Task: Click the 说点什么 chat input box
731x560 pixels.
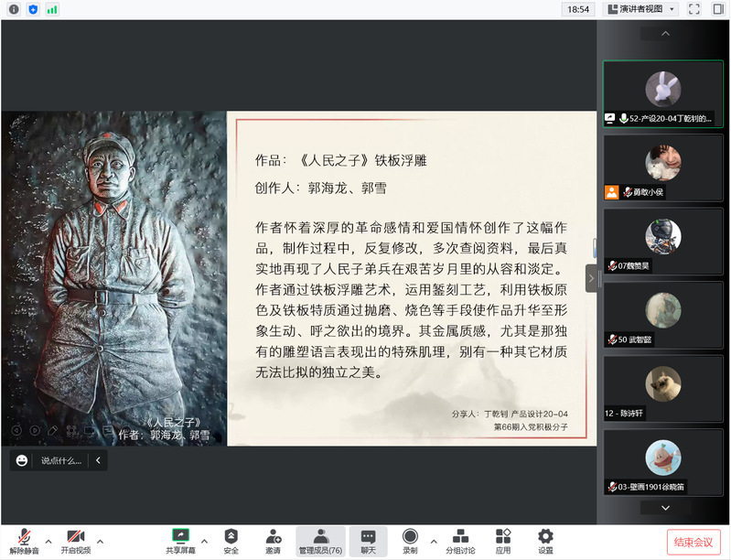Action: click(x=61, y=461)
